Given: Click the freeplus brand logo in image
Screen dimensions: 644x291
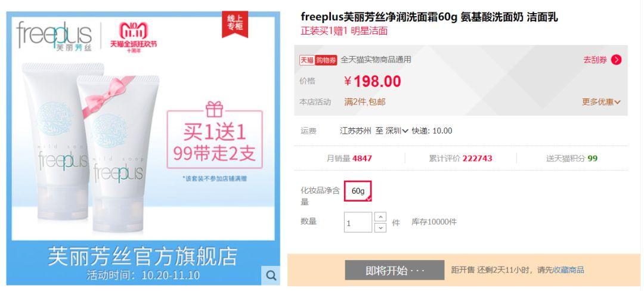Looking at the screenshot, I should tap(54, 36).
